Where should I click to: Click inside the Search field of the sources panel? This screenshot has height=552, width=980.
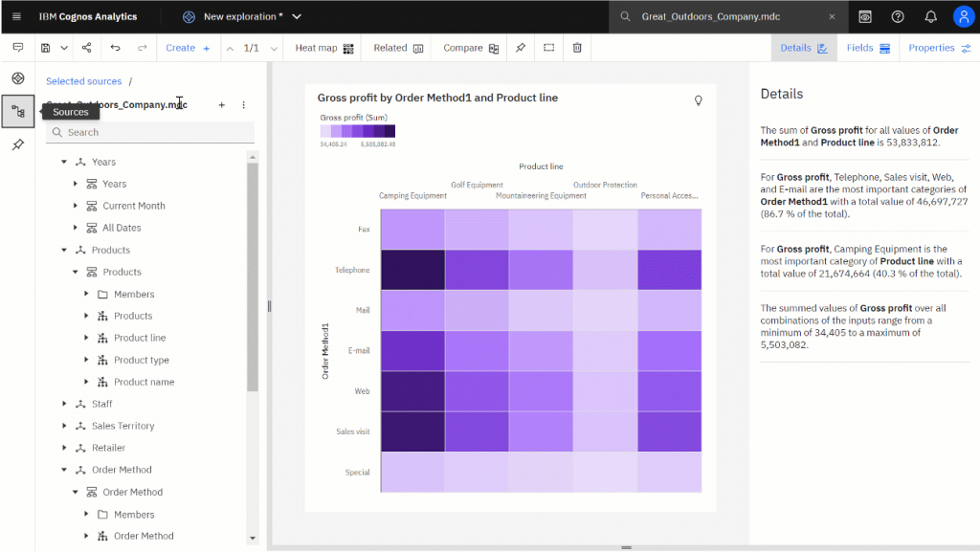coord(150,132)
